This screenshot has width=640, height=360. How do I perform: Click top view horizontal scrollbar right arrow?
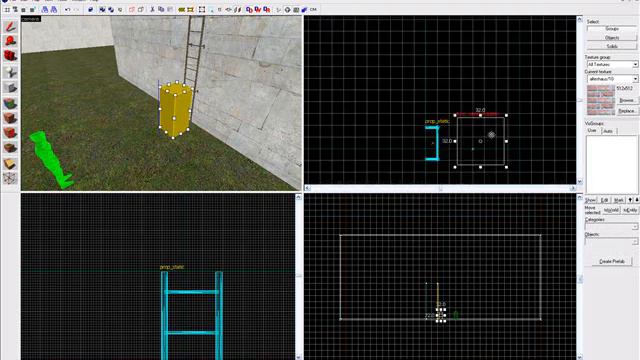pos(573,188)
